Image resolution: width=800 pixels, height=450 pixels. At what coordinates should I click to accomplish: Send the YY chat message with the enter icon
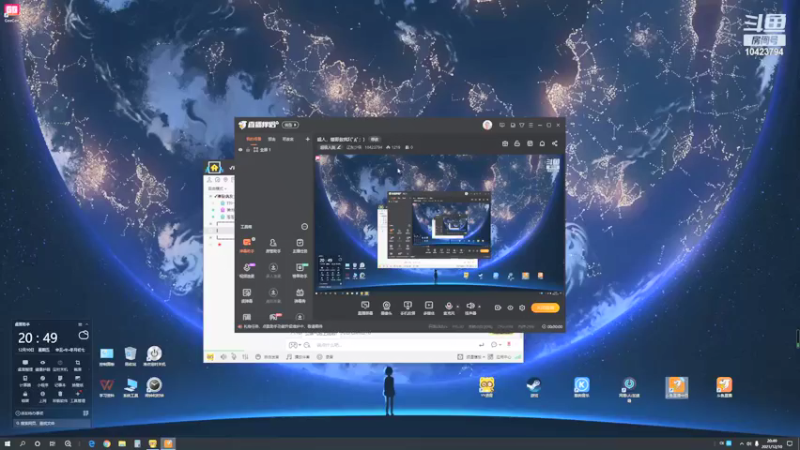pyautogui.click(x=481, y=345)
